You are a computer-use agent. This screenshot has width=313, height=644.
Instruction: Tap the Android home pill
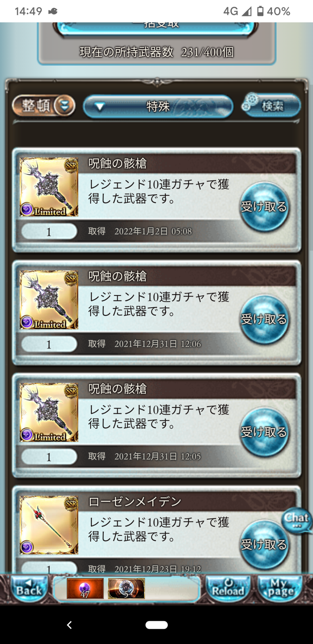coord(156,625)
